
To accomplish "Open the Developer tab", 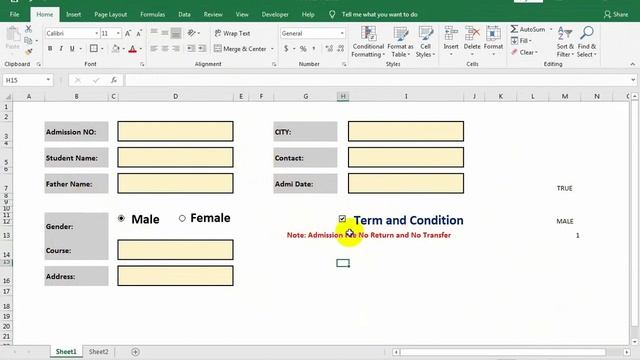I will tap(275, 14).
